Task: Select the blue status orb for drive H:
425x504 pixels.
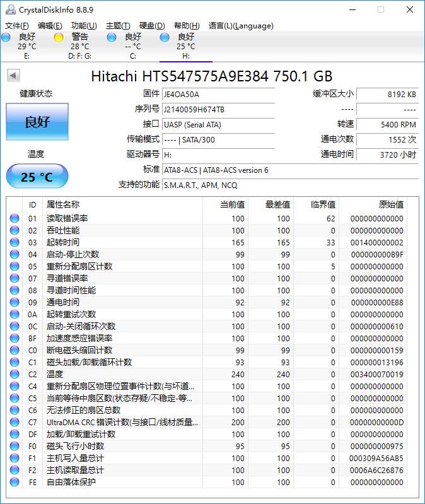Action: [165, 37]
